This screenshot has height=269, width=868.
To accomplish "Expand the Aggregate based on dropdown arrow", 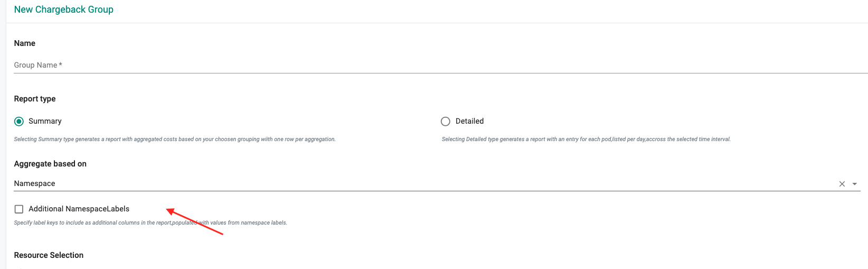I will [854, 184].
